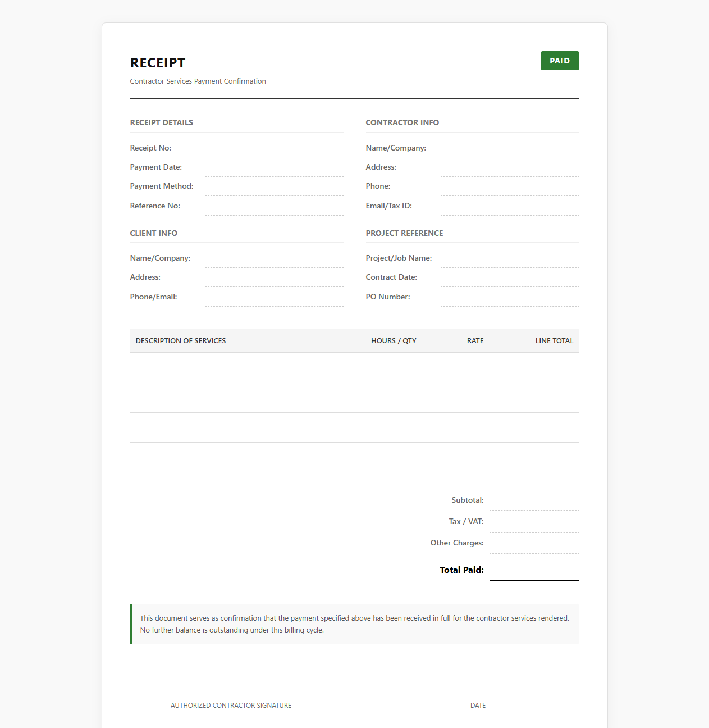
Task: Click the Total Paid amount field
Action: (x=534, y=570)
